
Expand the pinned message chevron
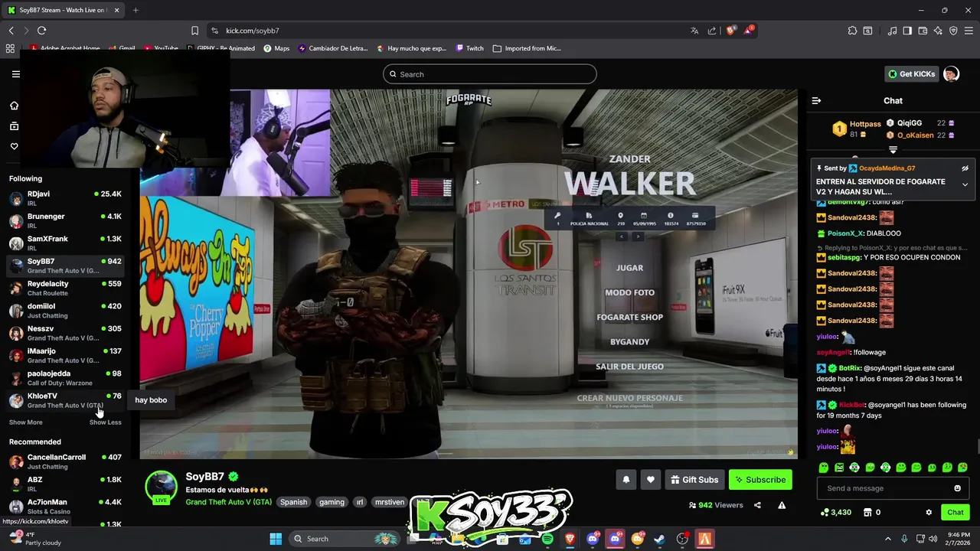(x=965, y=185)
